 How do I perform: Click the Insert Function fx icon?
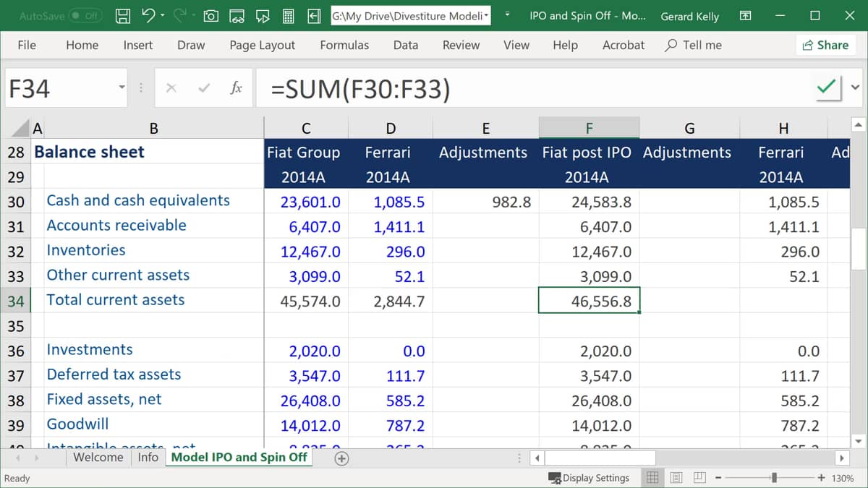click(236, 88)
